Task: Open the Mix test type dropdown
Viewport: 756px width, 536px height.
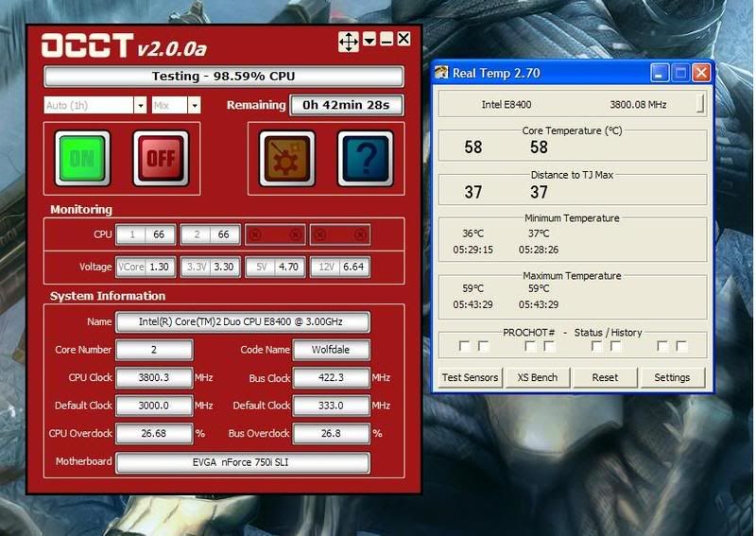Action: pyautogui.click(x=194, y=105)
